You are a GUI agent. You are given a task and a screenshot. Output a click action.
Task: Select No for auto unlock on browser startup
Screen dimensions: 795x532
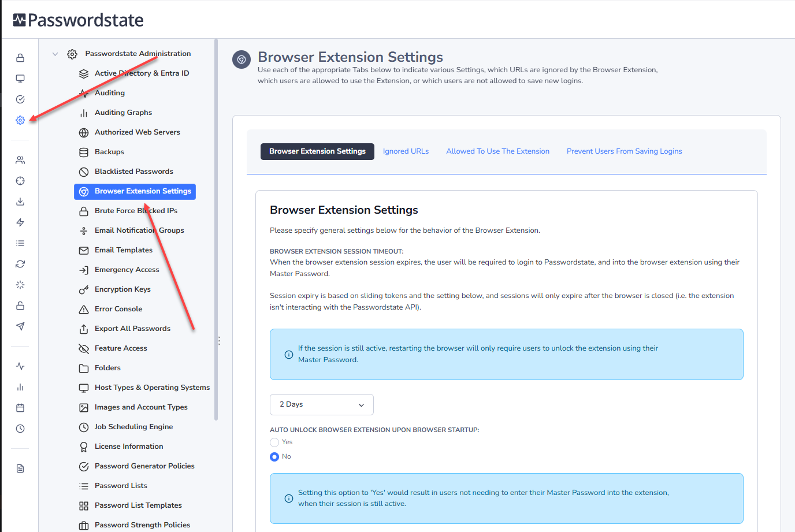click(274, 457)
